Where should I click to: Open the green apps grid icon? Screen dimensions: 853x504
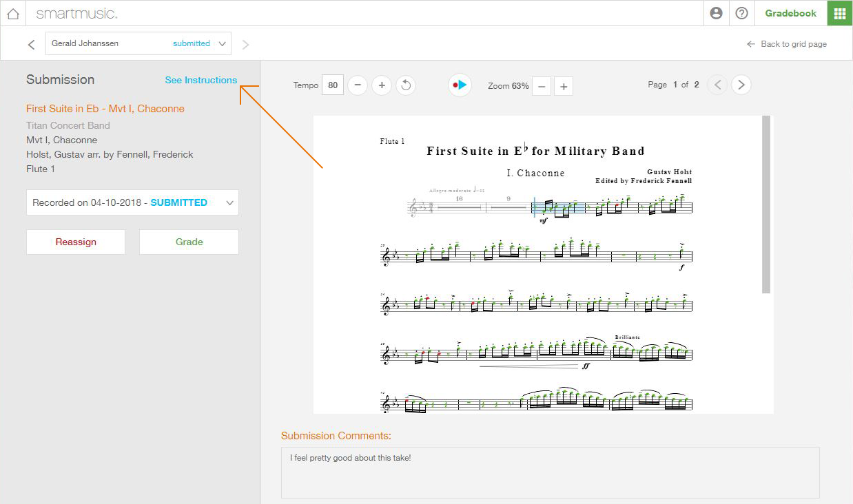pos(840,13)
